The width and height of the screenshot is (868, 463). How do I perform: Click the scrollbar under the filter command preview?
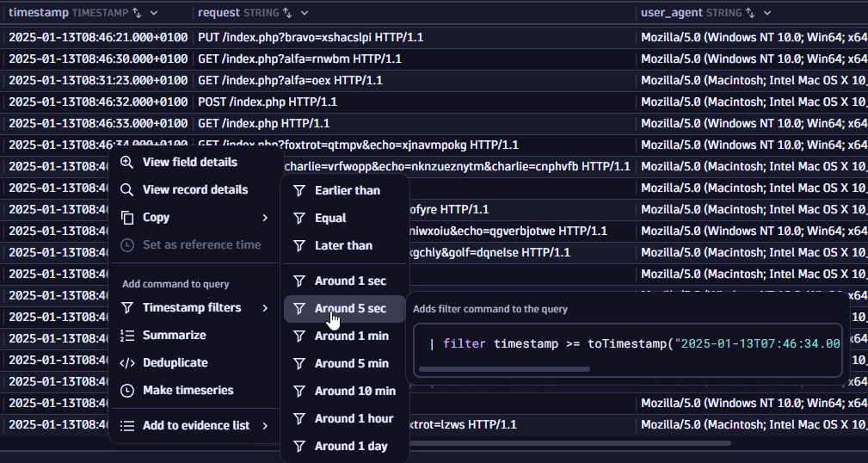(504, 369)
